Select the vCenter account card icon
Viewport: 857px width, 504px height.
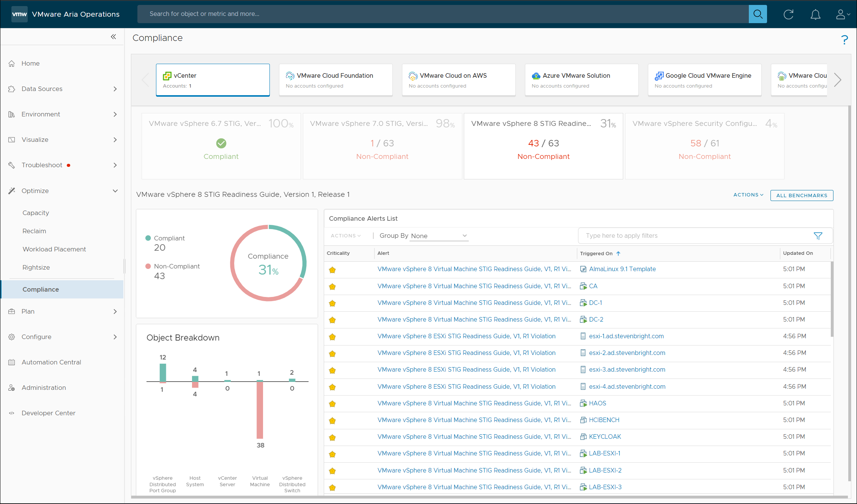point(167,75)
